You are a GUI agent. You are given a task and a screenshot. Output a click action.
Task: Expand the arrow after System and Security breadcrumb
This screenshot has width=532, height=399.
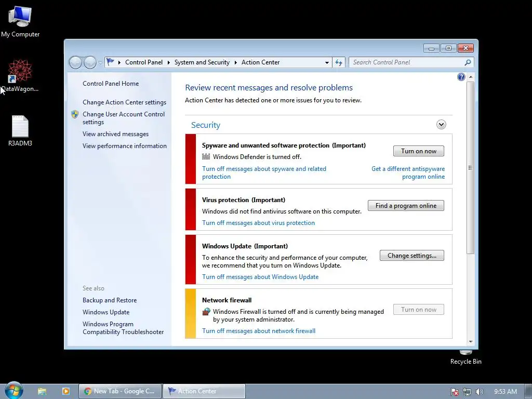(235, 62)
